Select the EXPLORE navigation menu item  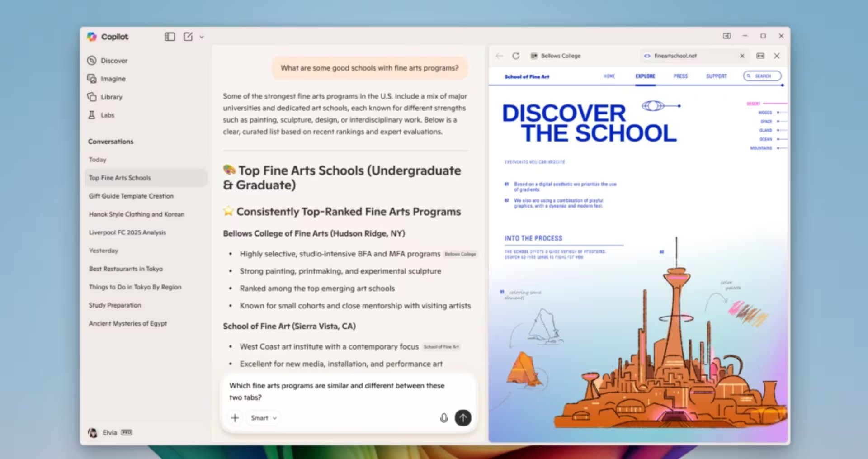point(645,76)
